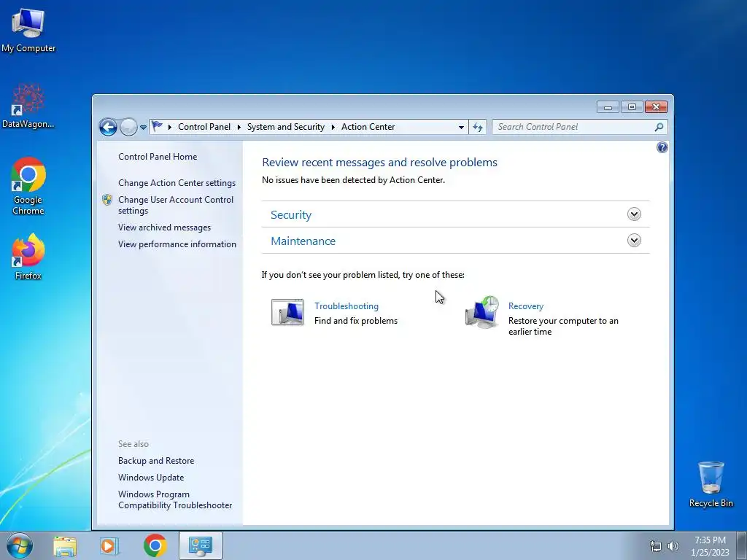Select Google Chrome desktop shortcut
Viewport: 747px width, 560px height.
(28, 186)
